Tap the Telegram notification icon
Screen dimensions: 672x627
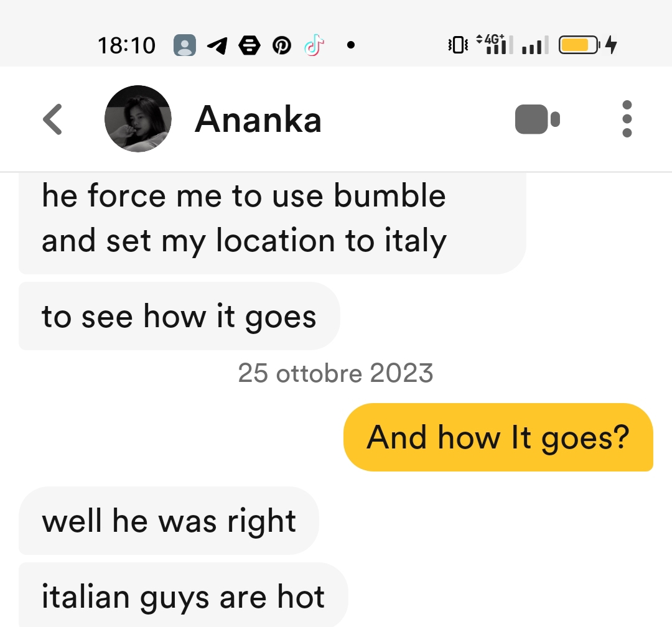pyautogui.click(x=217, y=45)
